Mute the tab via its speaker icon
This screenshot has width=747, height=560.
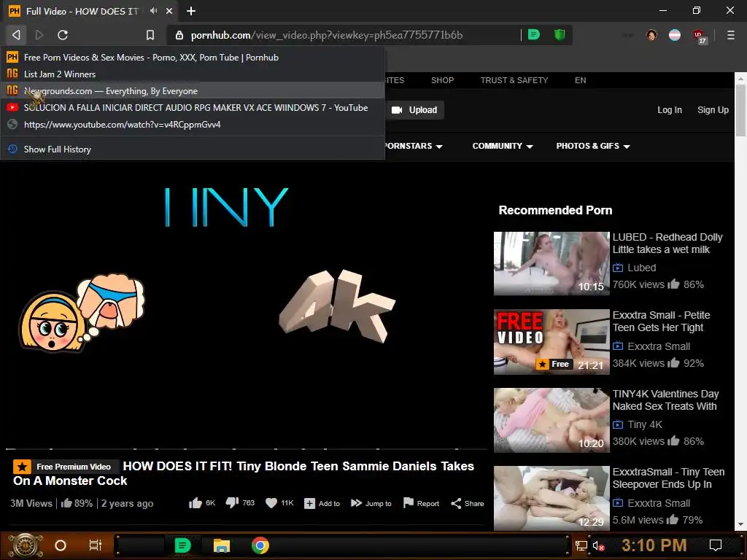tap(153, 10)
